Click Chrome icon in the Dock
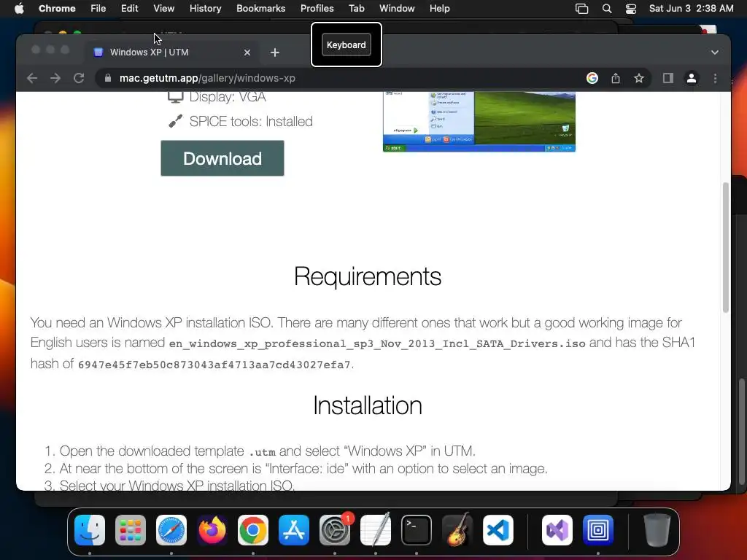Screen dimensions: 747x560 click(x=253, y=530)
